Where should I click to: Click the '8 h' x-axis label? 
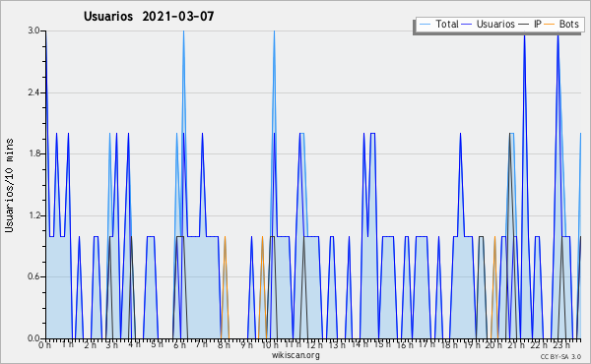tap(224, 344)
